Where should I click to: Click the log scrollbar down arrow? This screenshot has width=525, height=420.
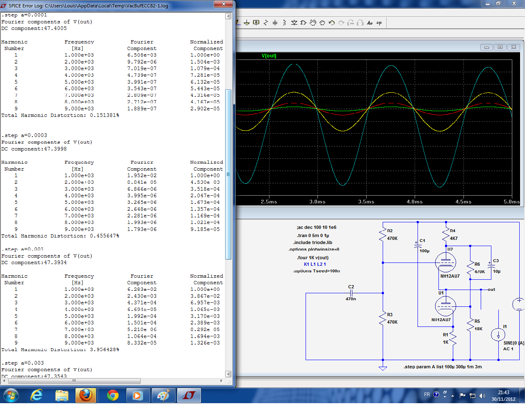pos(228,374)
